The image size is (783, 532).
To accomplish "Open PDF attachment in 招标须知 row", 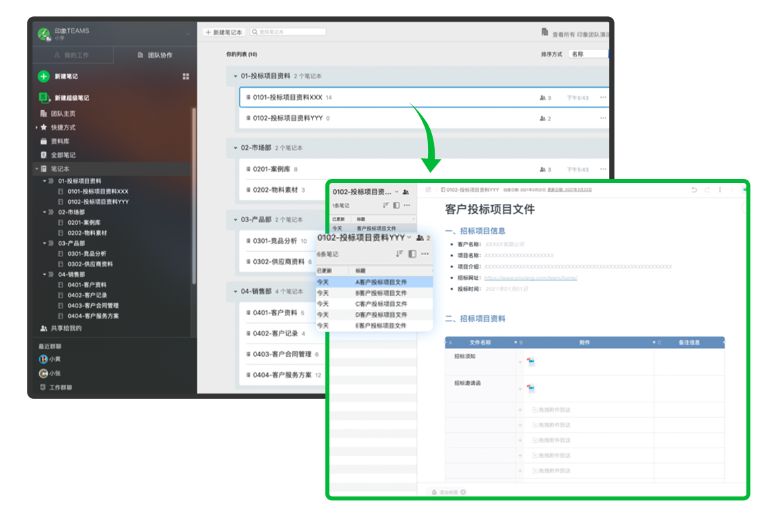I will (x=531, y=362).
